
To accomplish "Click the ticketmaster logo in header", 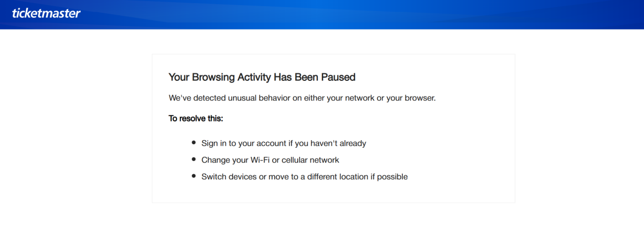I will (x=46, y=13).
